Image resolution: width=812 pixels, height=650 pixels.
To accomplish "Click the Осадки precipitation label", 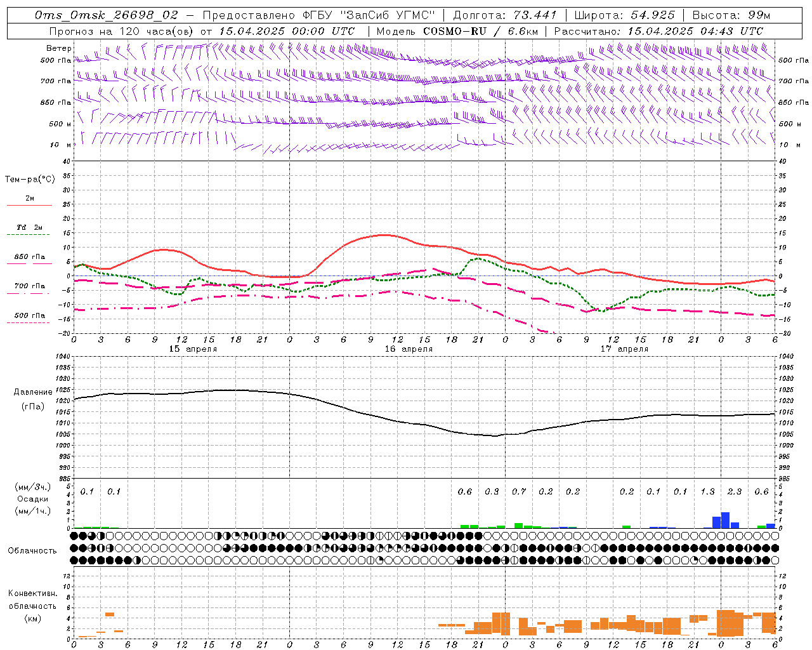I will pyautogui.click(x=33, y=499).
